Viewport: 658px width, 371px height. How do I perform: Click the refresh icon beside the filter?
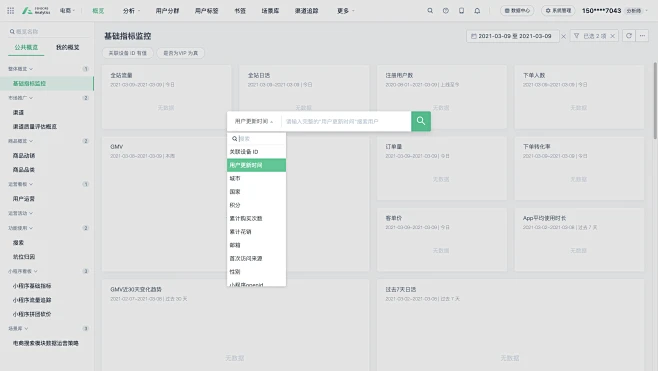pos(629,36)
